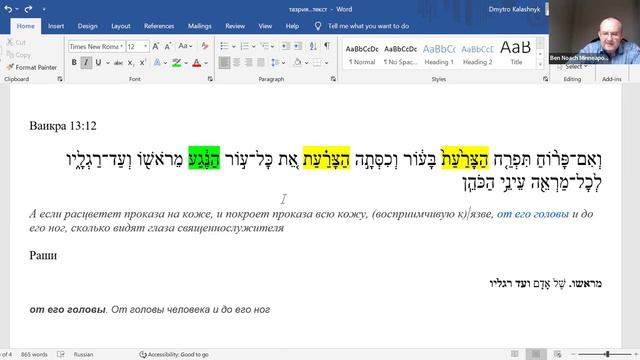Open the font size dropdown

coord(145,46)
